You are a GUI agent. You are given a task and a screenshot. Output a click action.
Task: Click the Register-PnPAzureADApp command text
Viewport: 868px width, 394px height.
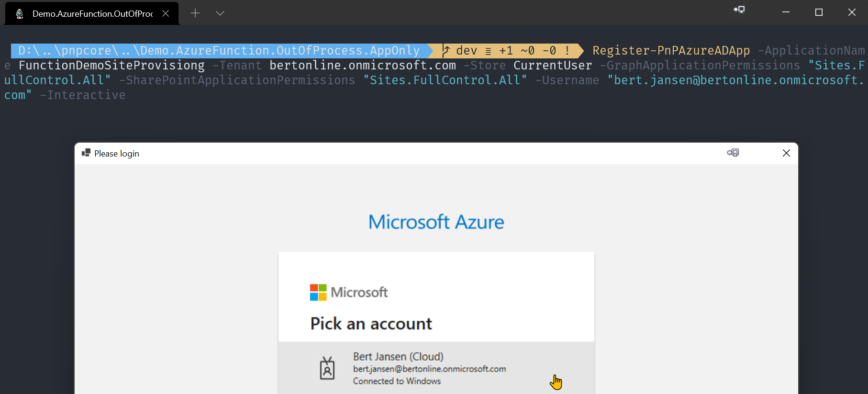(671, 51)
